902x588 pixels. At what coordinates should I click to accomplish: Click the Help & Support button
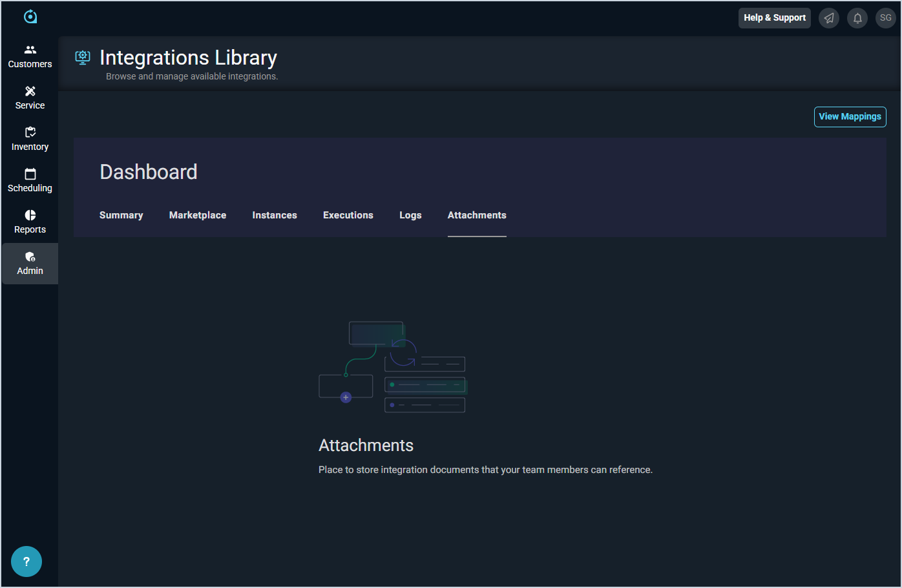tap(774, 18)
